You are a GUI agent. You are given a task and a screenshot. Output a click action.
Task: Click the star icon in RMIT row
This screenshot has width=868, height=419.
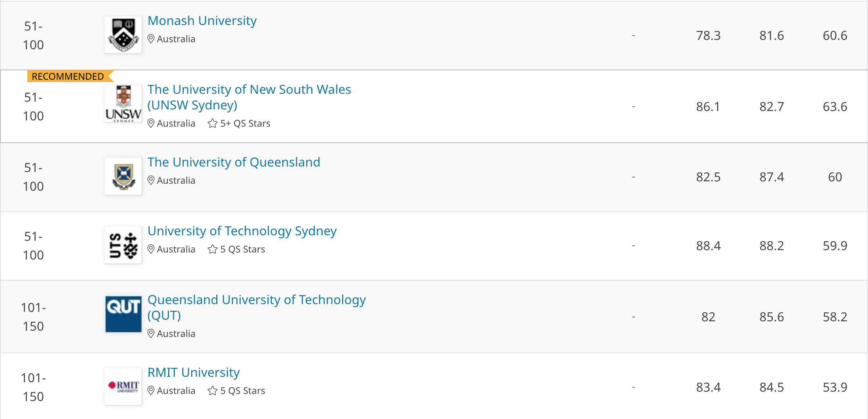pos(213,391)
